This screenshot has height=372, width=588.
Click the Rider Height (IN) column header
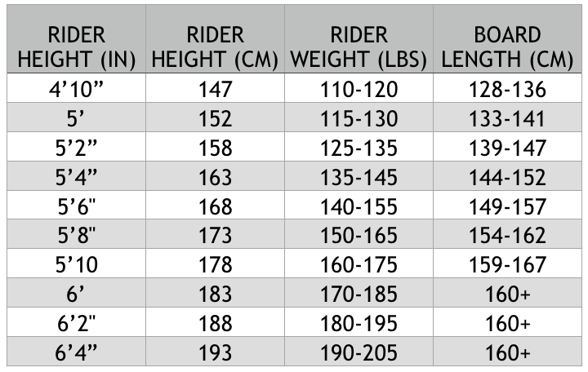pos(76,39)
